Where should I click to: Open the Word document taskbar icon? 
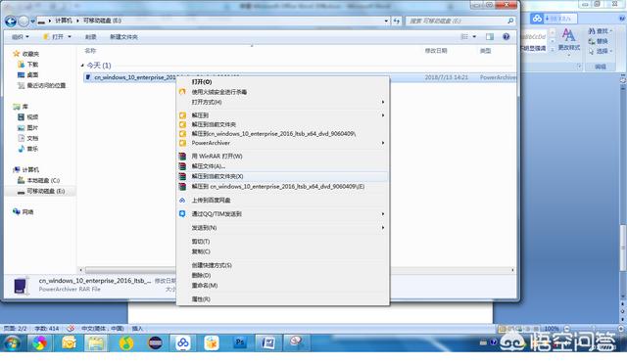(267, 342)
